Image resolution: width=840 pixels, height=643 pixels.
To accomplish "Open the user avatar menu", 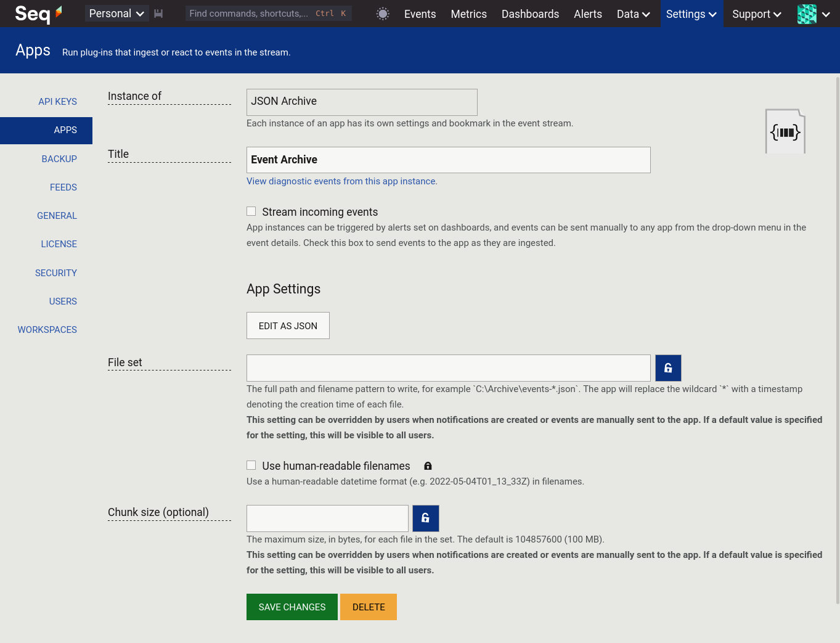I will (807, 14).
